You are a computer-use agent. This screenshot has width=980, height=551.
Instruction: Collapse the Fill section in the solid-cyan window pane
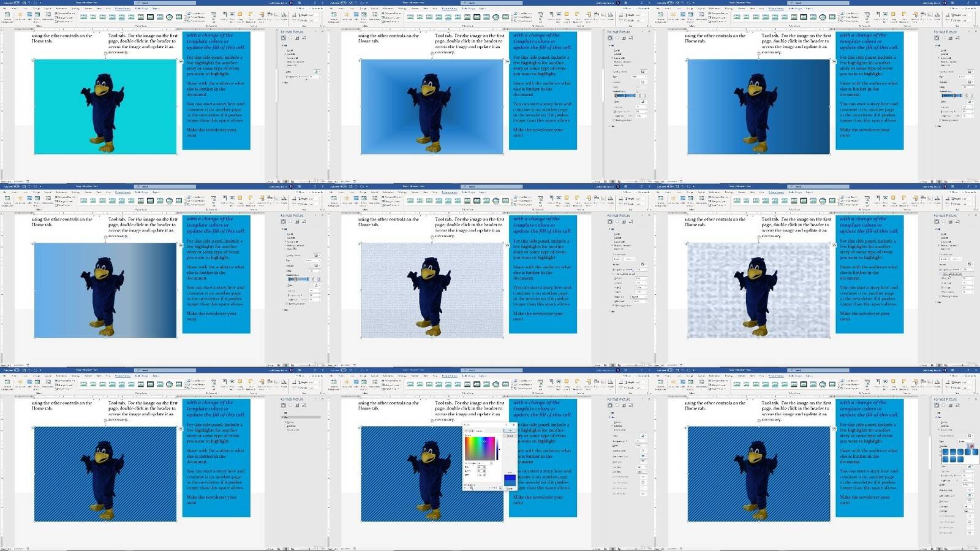[285, 46]
